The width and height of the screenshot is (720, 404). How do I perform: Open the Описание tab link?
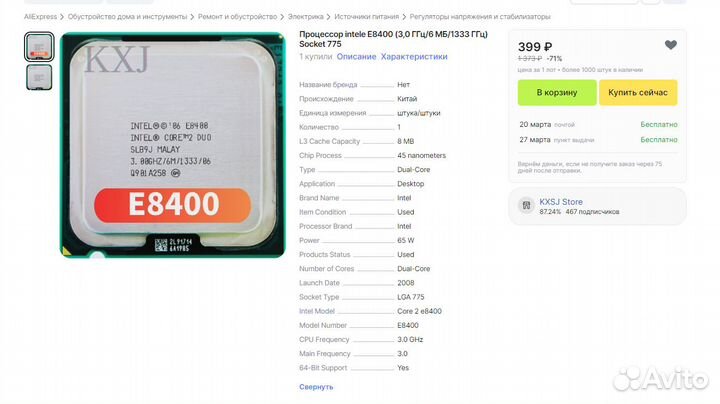coord(356,56)
